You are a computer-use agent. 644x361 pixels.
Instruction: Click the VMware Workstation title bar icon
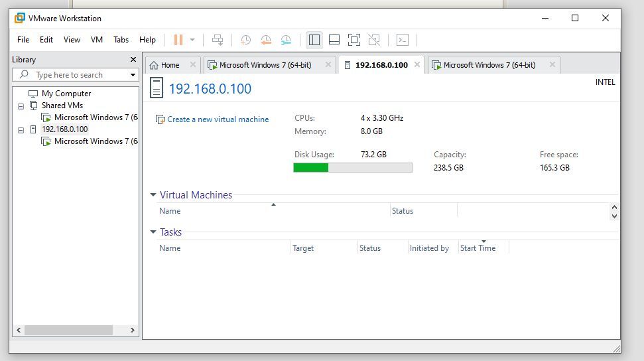(19, 18)
